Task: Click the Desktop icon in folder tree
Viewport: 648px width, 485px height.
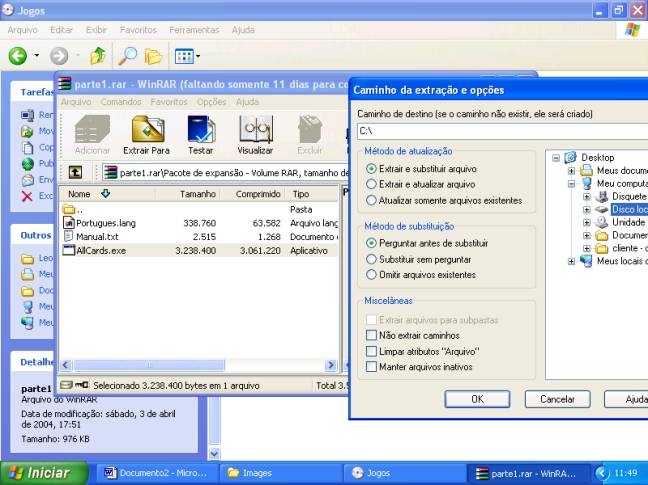Action: pos(571,157)
